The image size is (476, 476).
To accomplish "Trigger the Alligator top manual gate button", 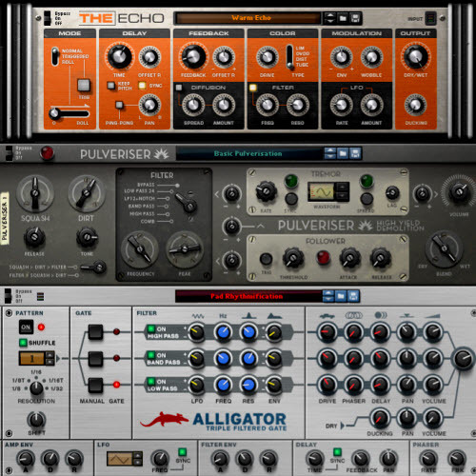I will coord(95,332).
